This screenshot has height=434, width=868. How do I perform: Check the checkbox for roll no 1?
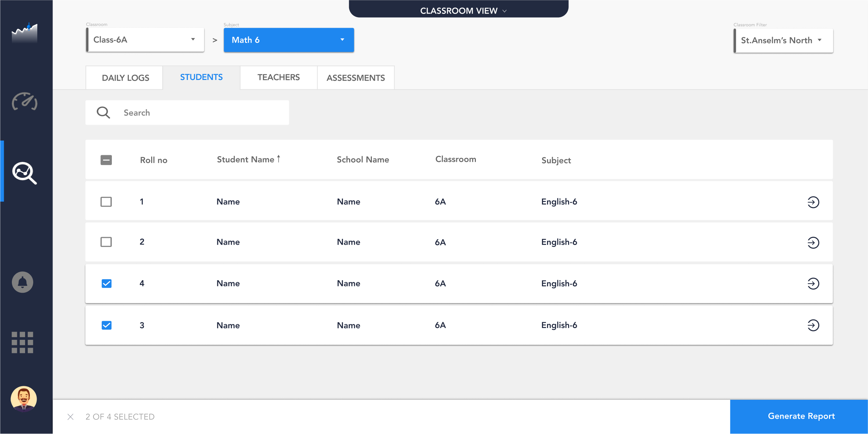click(106, 202)
